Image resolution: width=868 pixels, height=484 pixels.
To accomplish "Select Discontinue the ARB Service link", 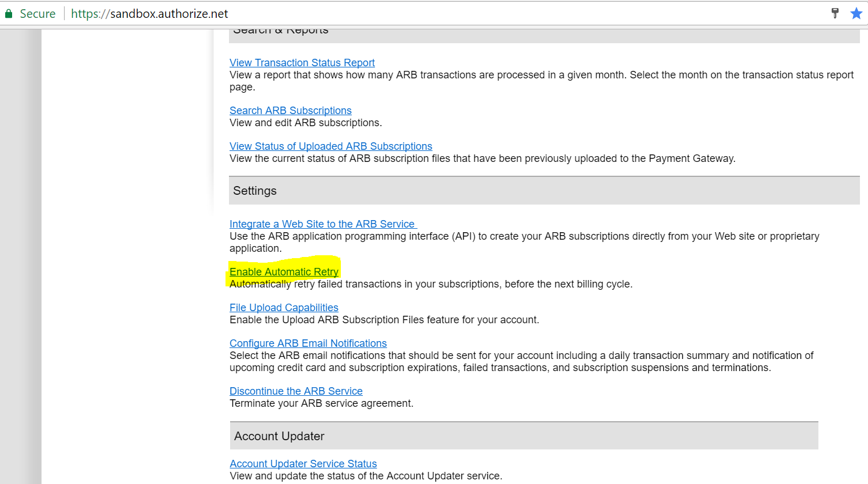I will coord(296,391).
